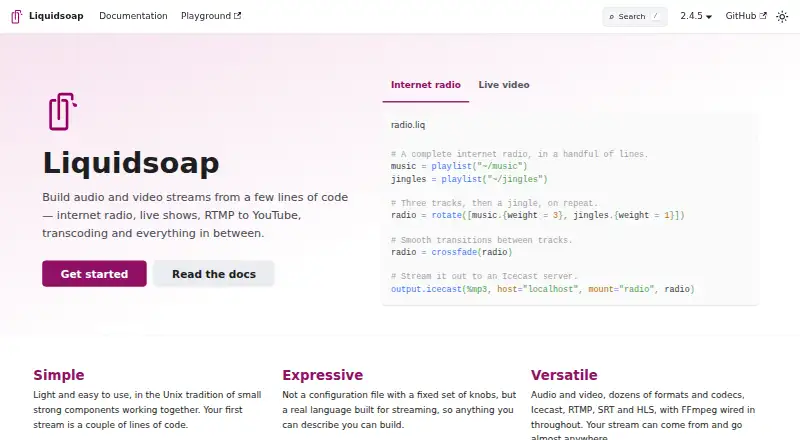The image size is (800, 440).
Task: Click the 'Audio and video, dozens of formats' paragraph
Action: coord(643,415)
